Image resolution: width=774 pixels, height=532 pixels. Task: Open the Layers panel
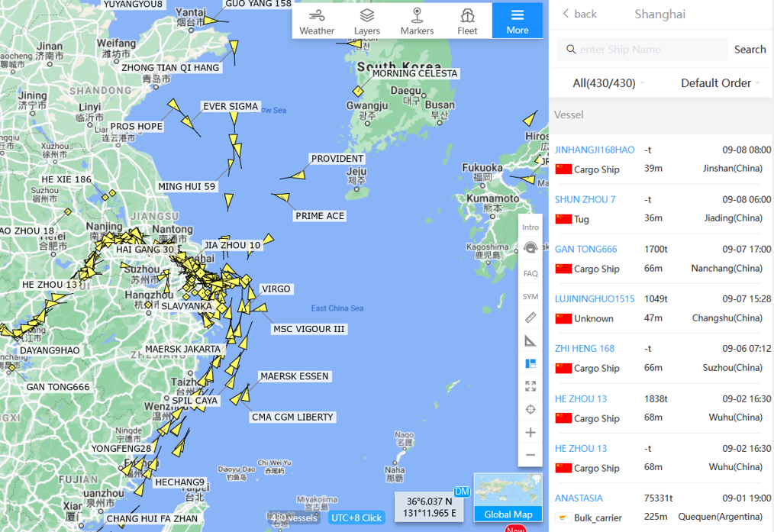point(366,21)
